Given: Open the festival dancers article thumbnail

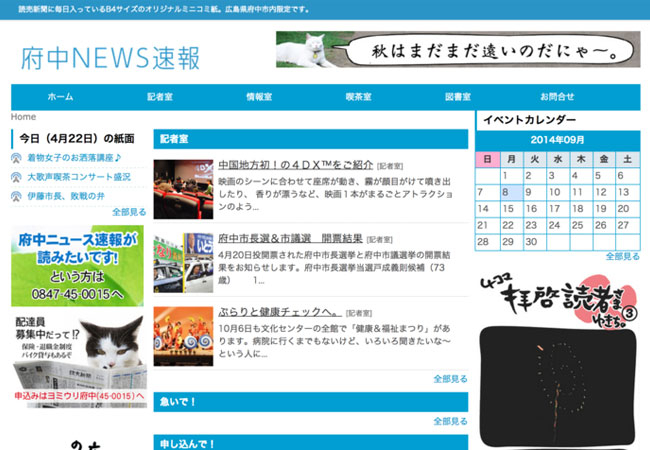Looking at the screenshot, I should [x=182, y=334].
